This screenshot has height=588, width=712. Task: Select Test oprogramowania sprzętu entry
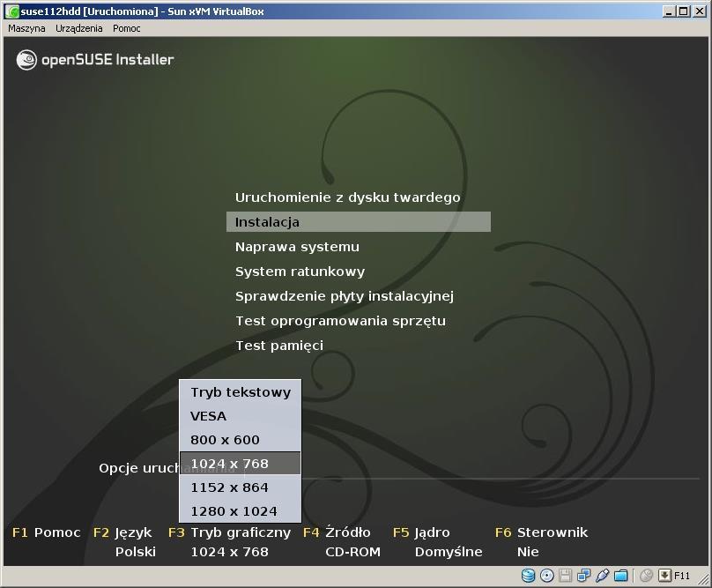tap(340, 321)
